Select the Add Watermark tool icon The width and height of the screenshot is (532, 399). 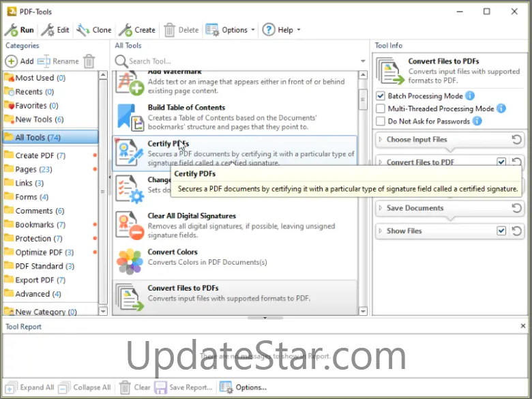pos(130,83)
